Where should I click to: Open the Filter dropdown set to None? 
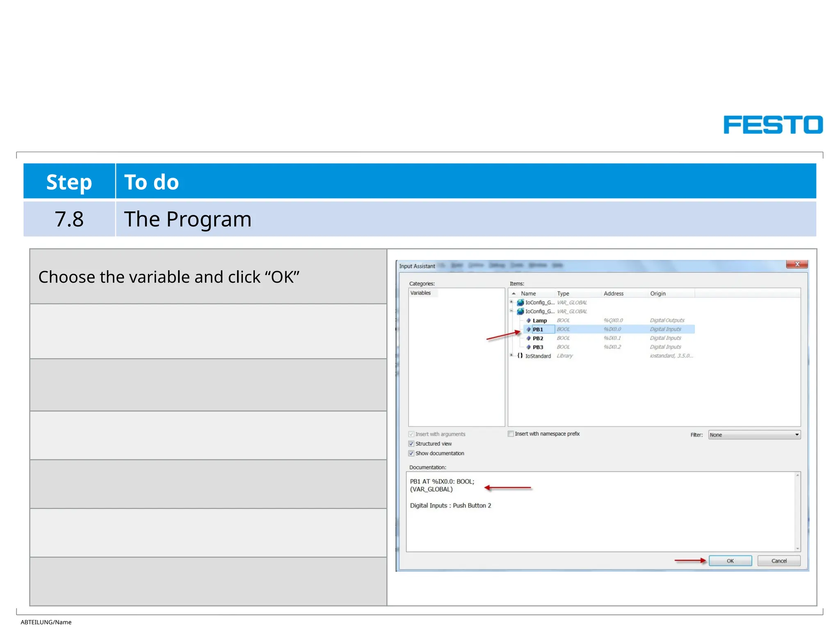coord(754,435)
